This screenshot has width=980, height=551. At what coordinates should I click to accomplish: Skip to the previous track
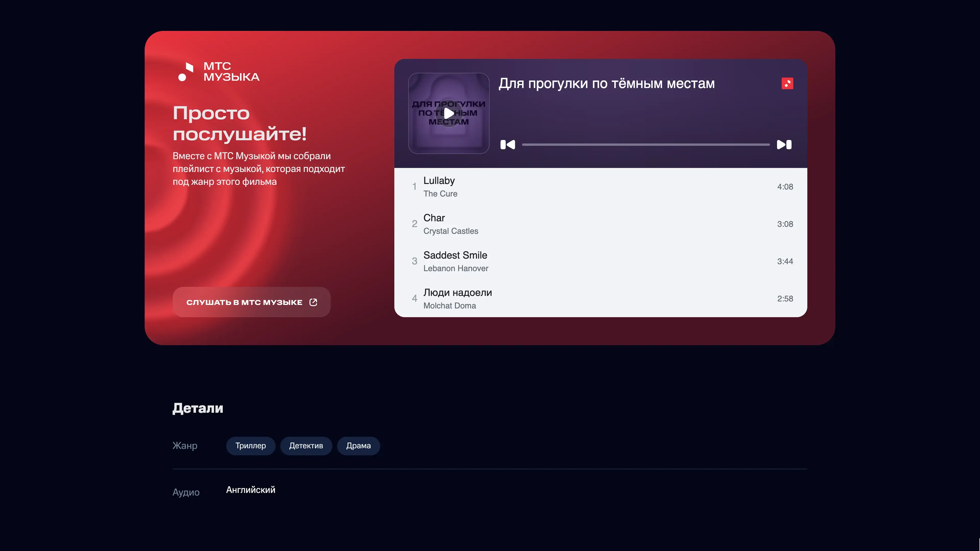point(508,144)
